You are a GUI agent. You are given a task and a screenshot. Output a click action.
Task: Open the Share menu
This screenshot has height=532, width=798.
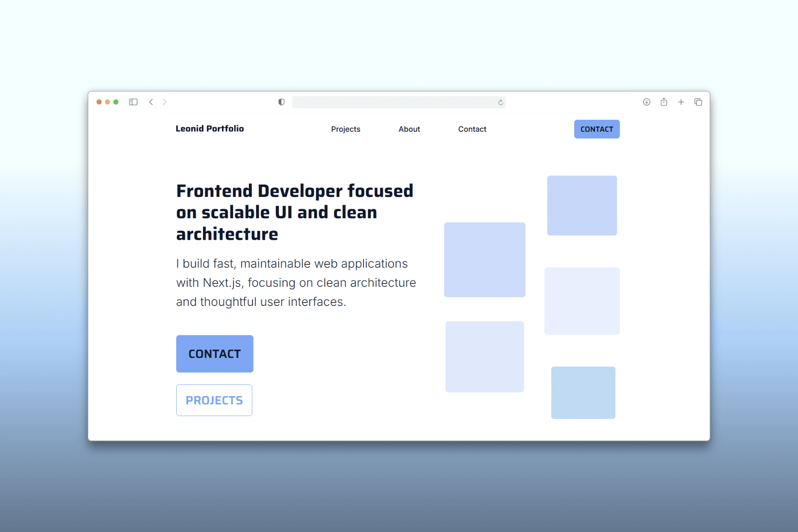(x=664, y=102)
